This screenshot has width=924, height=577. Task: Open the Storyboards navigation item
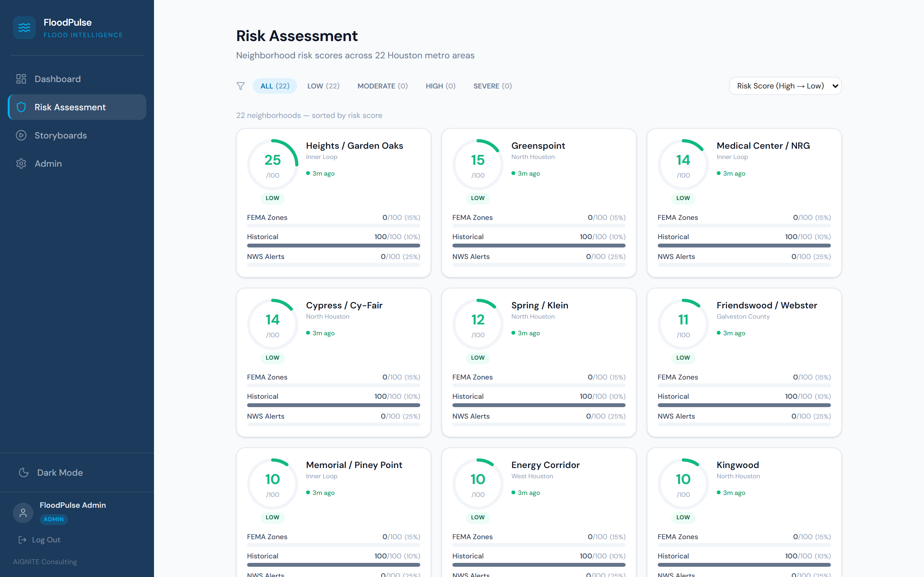tap(61, 135)
